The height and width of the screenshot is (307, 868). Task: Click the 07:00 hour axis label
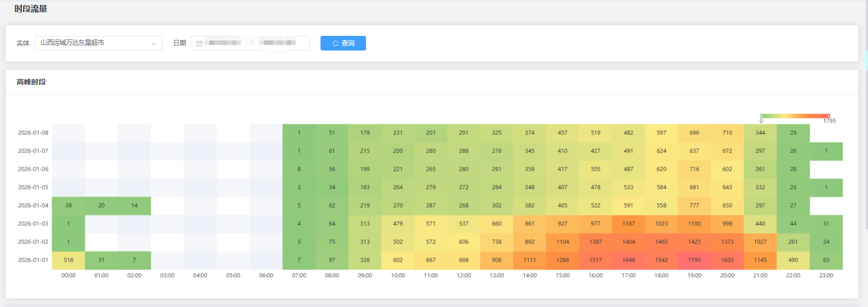pos(299,276)
